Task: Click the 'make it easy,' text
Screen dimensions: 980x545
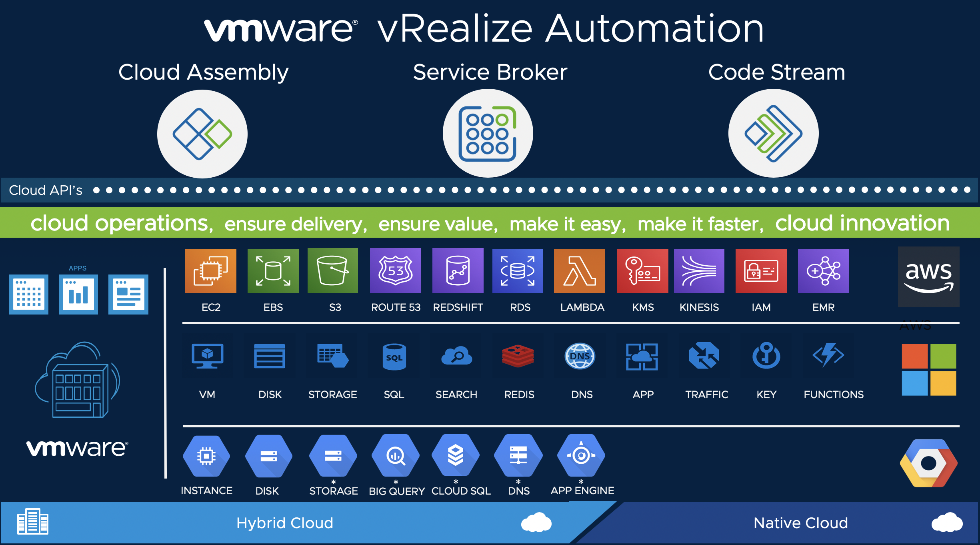Action: click(x=568, y=224)
